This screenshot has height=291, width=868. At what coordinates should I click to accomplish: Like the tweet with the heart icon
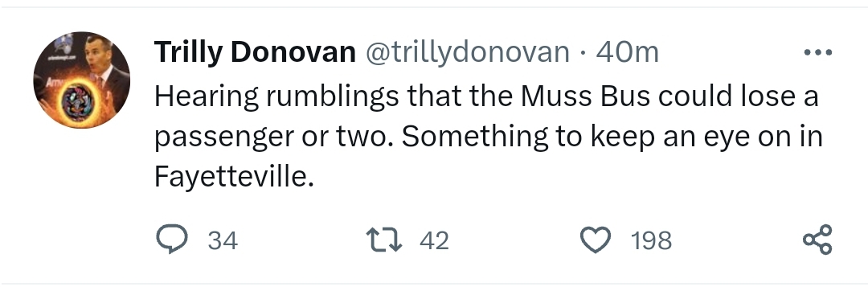coord(595,240)
